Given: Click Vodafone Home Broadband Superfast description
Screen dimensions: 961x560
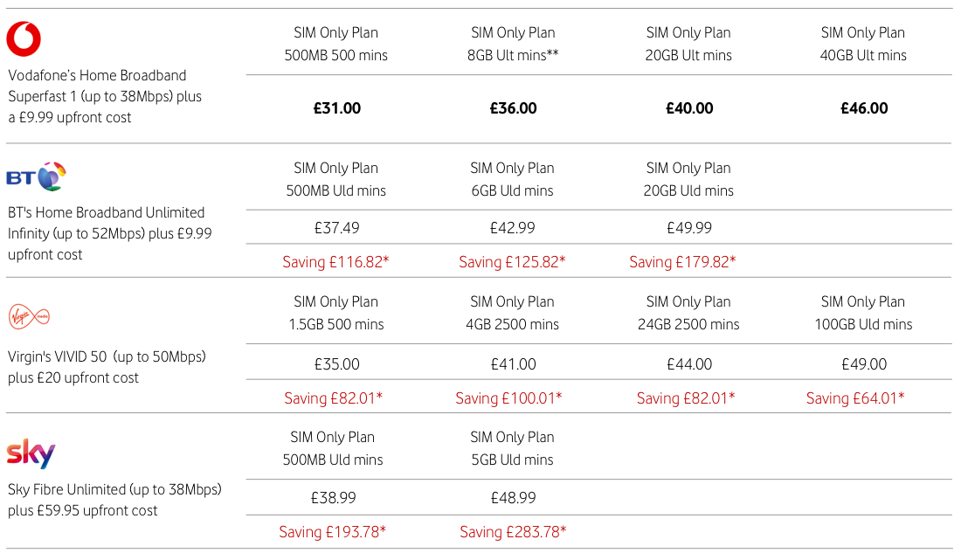Looking at the screenshot, I should pos(105,96).
